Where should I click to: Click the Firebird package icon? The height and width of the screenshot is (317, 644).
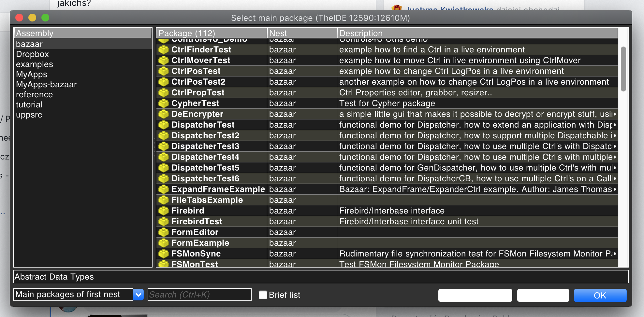coord(163,211)
